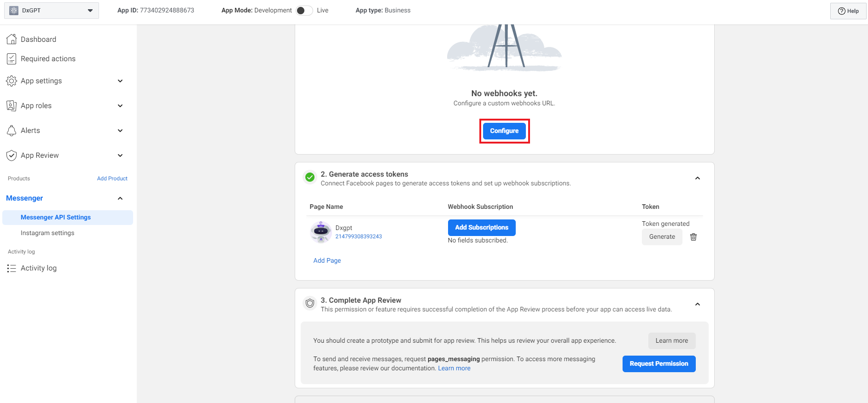Open the Activity log list icon
The image size is (868, 403).
pyautogui.click(x=12, y=268)
